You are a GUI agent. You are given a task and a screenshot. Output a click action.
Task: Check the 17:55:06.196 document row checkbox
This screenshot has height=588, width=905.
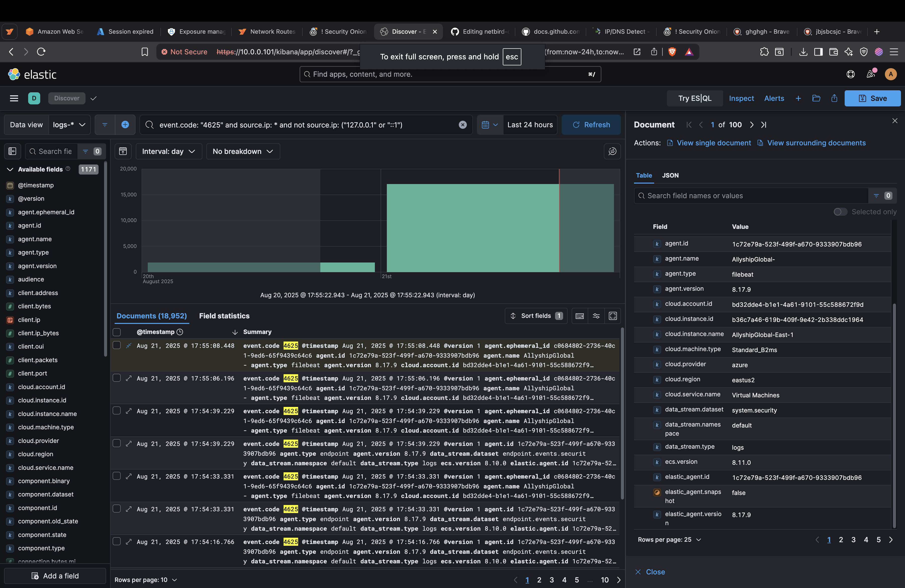coord(117,378)
